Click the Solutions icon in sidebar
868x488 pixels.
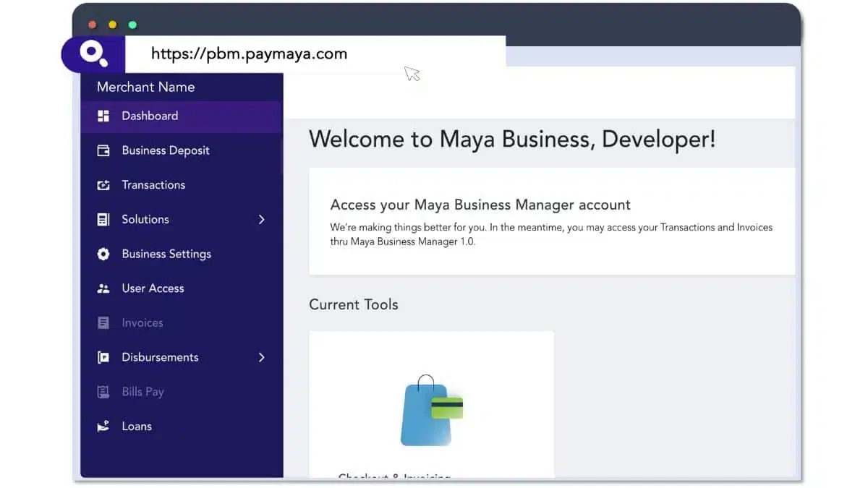(x=103, y=219)
